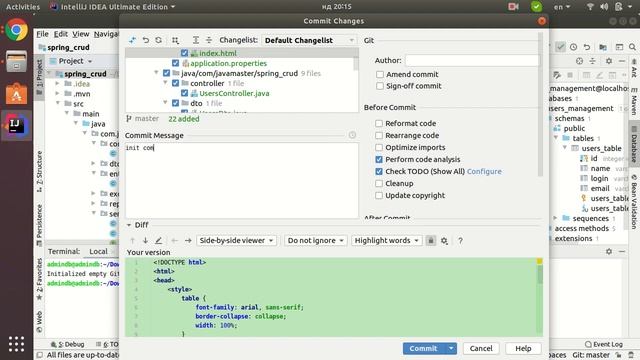
Task: Click the Author input field
Action: [x=472, y=60]
